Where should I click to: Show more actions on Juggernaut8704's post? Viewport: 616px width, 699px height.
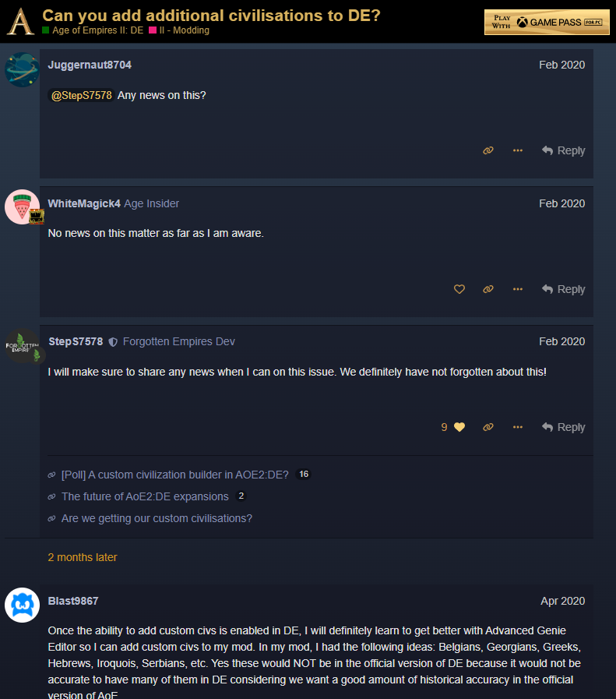[518, 150]
